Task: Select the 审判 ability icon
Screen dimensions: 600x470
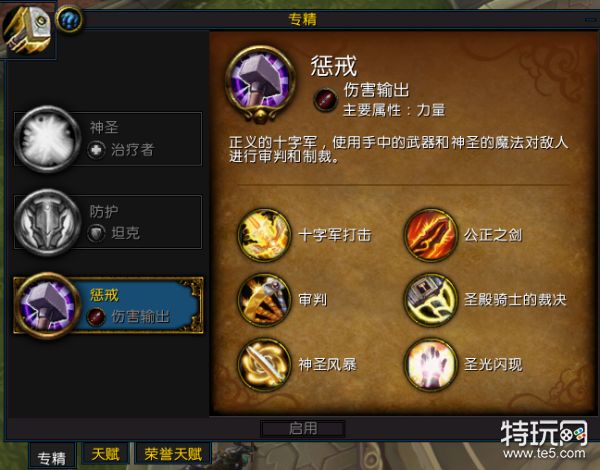Action: coord(264,300)
